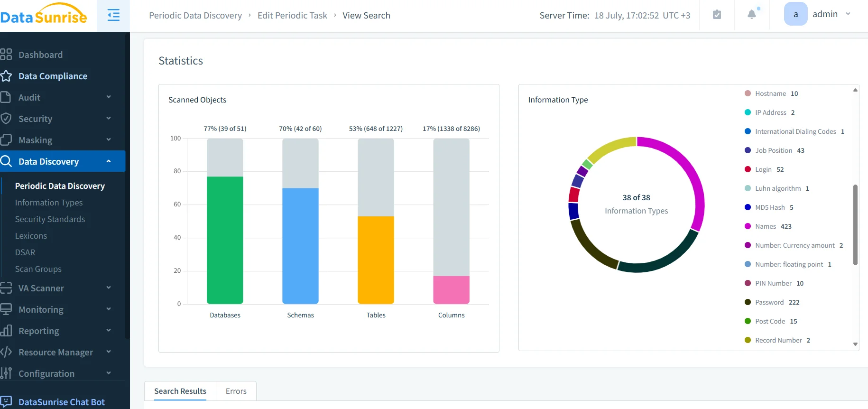Screen dimensions: 868x409
Task: Expand the Audit menu chevron
Action: (109, 97)
